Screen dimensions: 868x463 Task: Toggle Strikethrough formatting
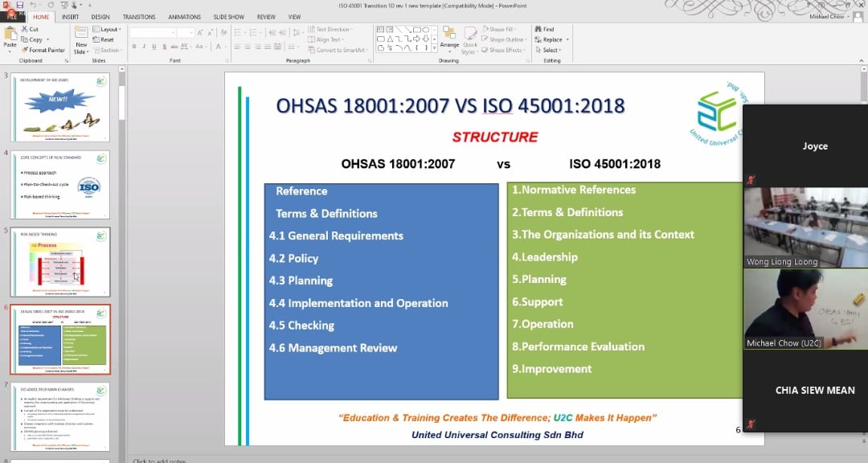coord(174,47)
